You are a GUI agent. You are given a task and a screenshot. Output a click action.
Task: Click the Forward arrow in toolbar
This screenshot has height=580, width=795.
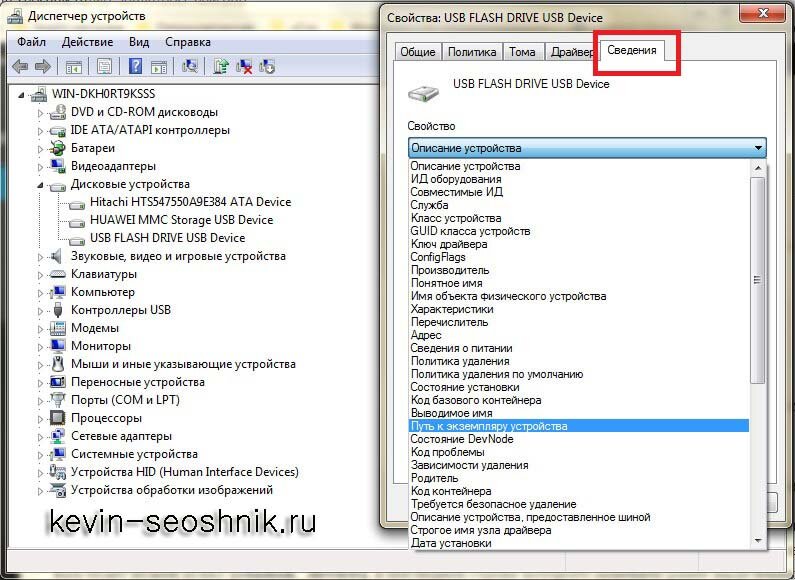(42, 67)
